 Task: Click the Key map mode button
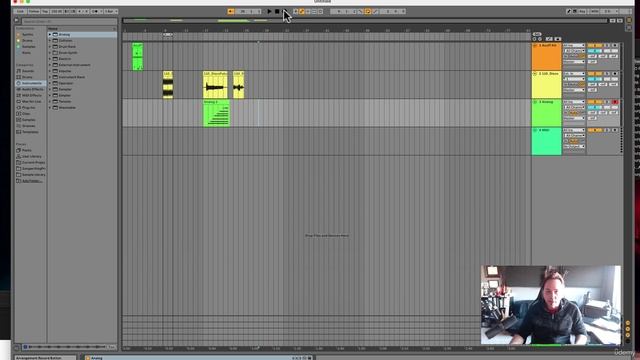click(x=582, y=11)
